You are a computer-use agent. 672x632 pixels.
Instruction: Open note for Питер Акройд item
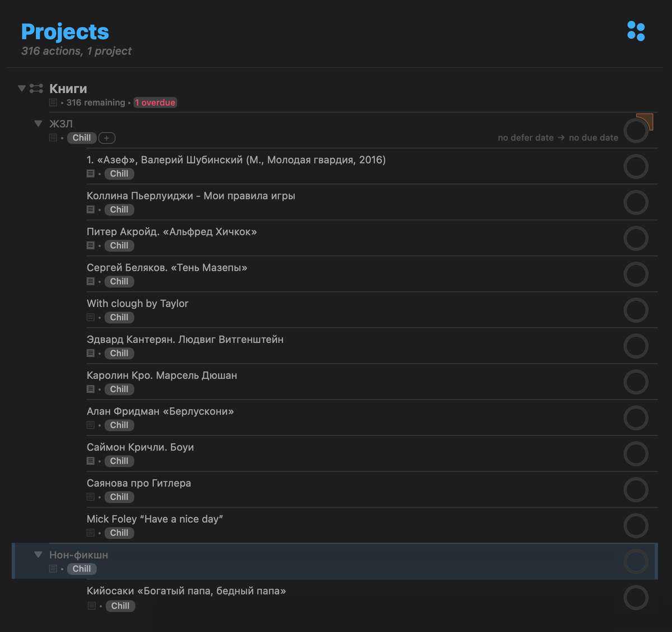(91, 245)
